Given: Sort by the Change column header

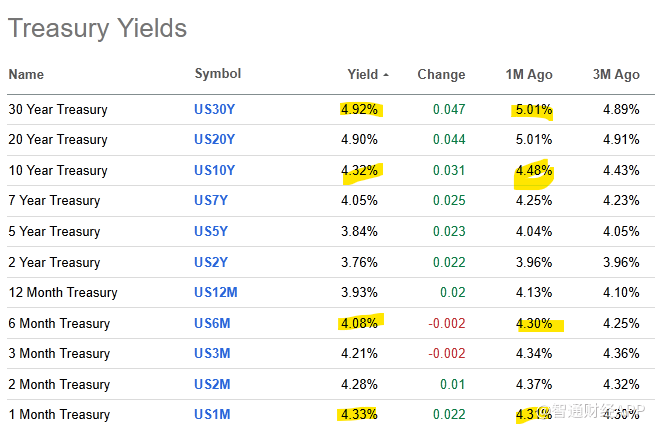Looking at the screenshot, I should (441, 74).
